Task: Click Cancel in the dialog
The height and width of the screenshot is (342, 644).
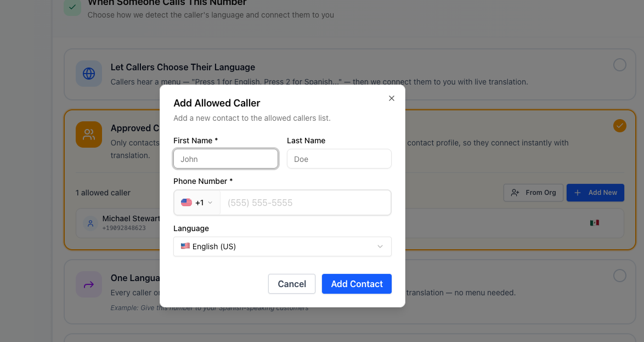Action: 291,284
